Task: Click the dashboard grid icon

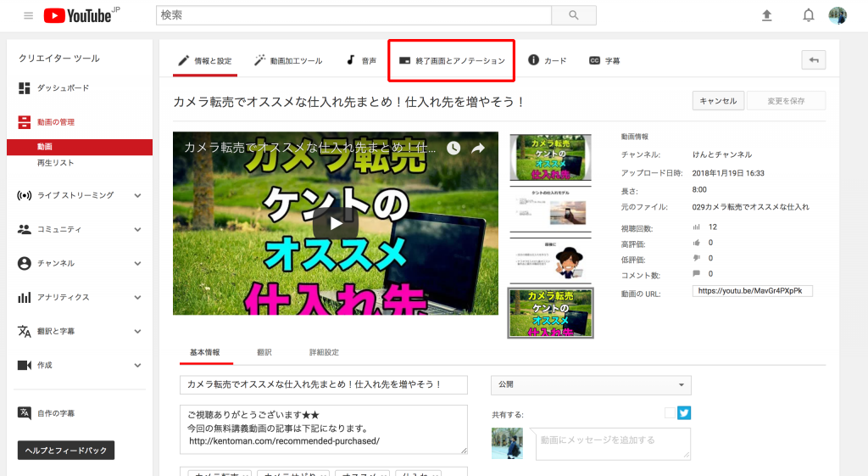Action: point(25,88)
